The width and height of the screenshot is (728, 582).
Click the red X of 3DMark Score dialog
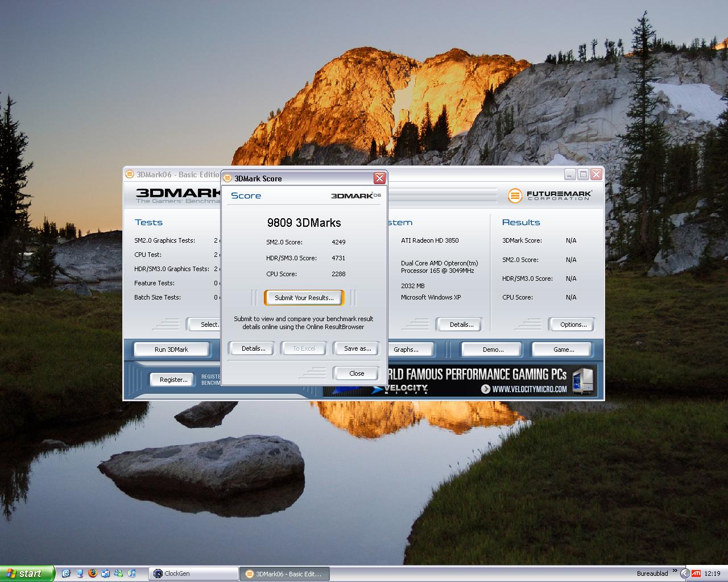click(379, 178)
